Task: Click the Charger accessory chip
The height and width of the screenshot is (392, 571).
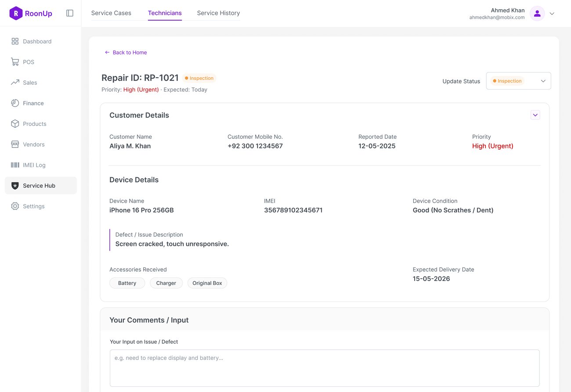Action: [166, 283]
